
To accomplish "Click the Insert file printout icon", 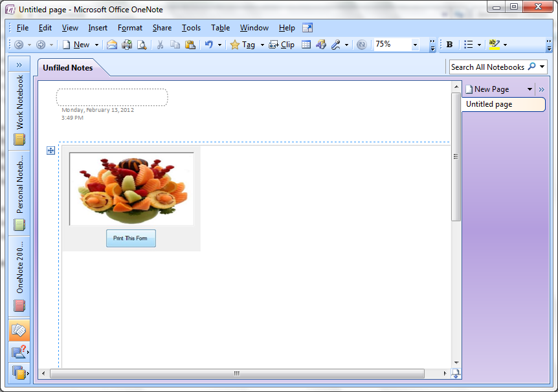I will tap(321, 45).
